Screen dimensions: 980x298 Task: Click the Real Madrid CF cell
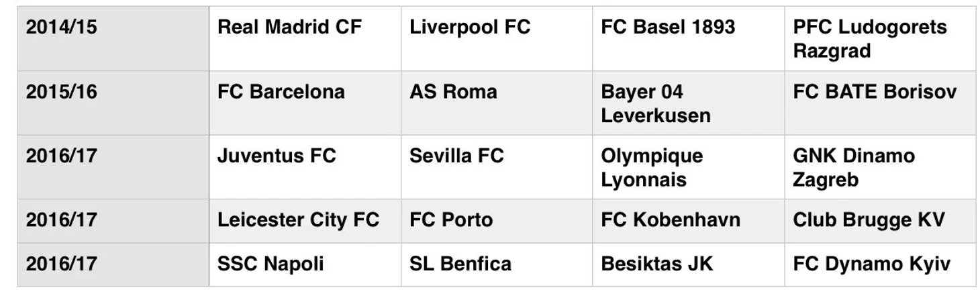coord(305,39)
